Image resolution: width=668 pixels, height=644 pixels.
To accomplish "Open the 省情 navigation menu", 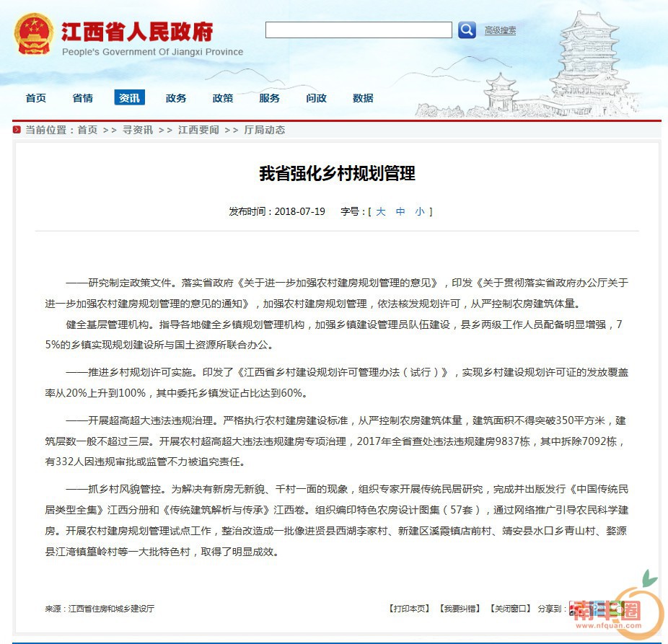I will tap(82, 98).
